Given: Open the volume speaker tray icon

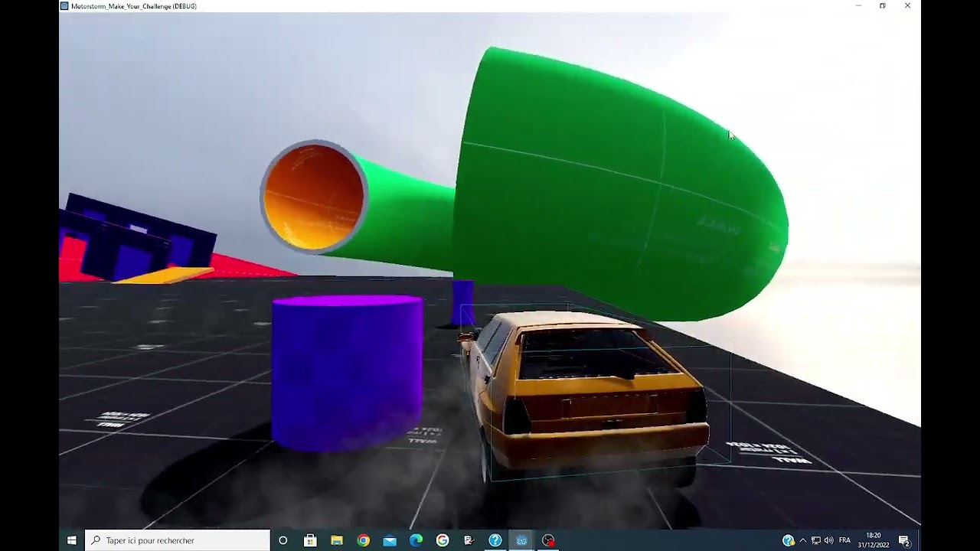Looking at the screenshot, I should point(828,540).
